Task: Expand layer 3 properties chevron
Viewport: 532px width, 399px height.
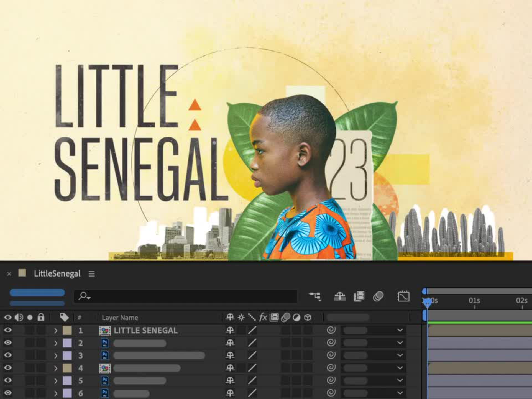Action: pyautogui.click(x=56, y=355)
